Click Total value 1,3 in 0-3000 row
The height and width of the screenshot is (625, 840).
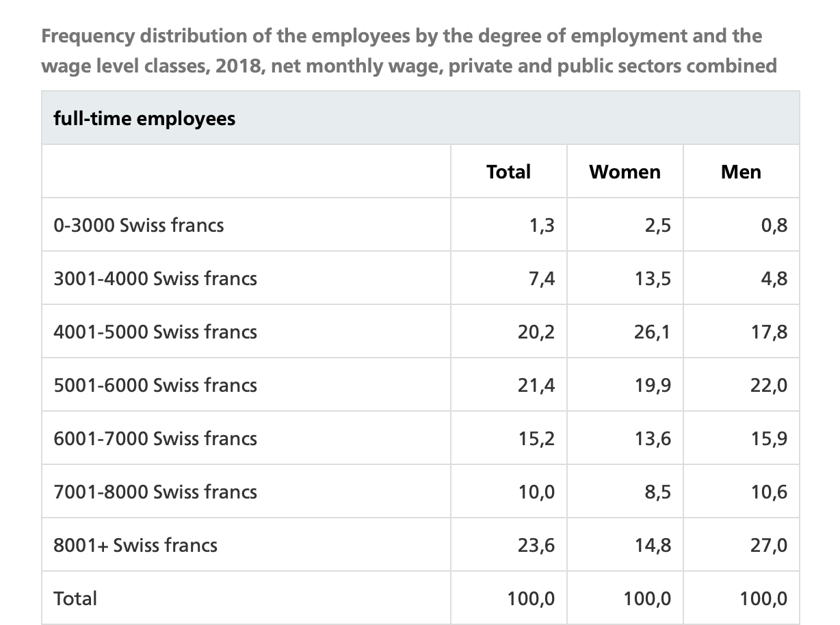(542, 225)
